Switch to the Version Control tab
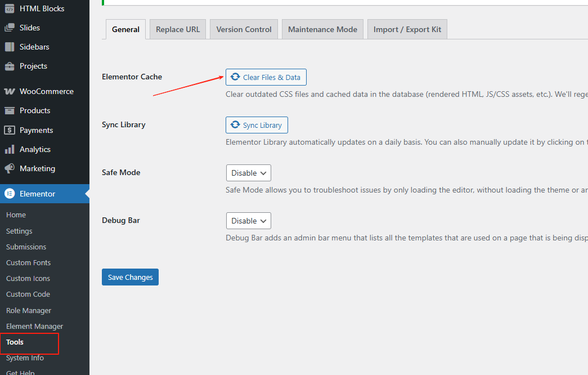The image size is (588, 375). point(244,29)
